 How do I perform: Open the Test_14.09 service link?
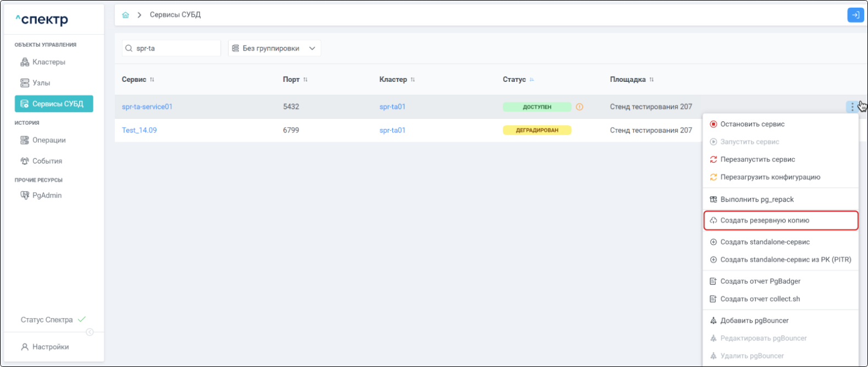point(139,130)
